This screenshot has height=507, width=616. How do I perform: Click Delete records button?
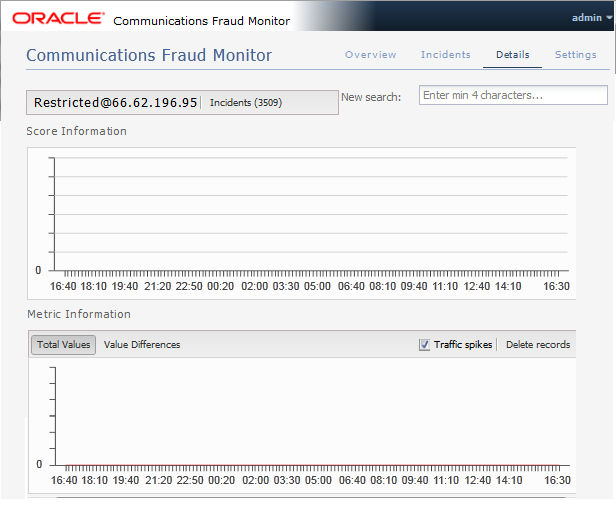[x=538, y=344]
